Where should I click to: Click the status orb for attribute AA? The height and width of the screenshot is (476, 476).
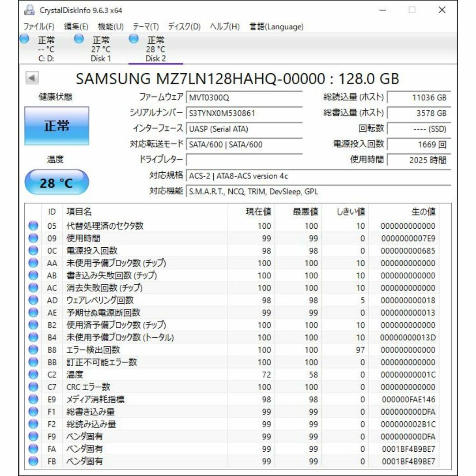click(x=33, y=263)
